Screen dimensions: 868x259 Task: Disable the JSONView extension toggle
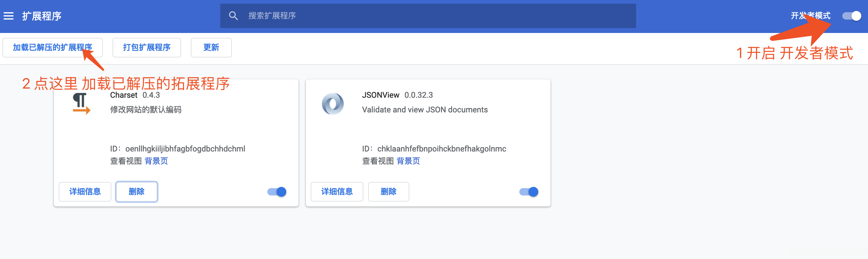point(529,192)
